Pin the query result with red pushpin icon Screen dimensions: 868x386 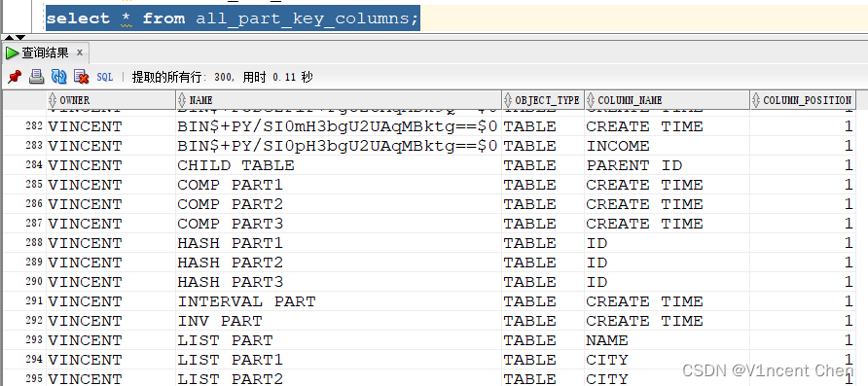coord(15,77)
